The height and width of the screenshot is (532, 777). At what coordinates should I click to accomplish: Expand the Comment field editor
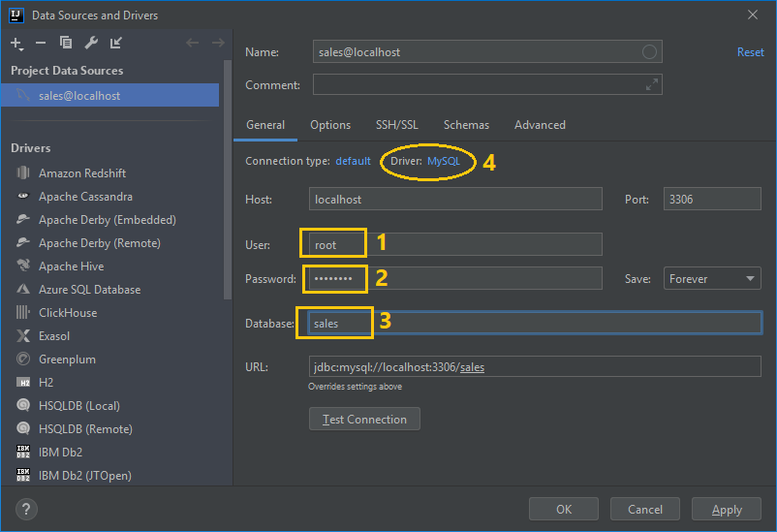pyautogui.click(x=652, y=84)
